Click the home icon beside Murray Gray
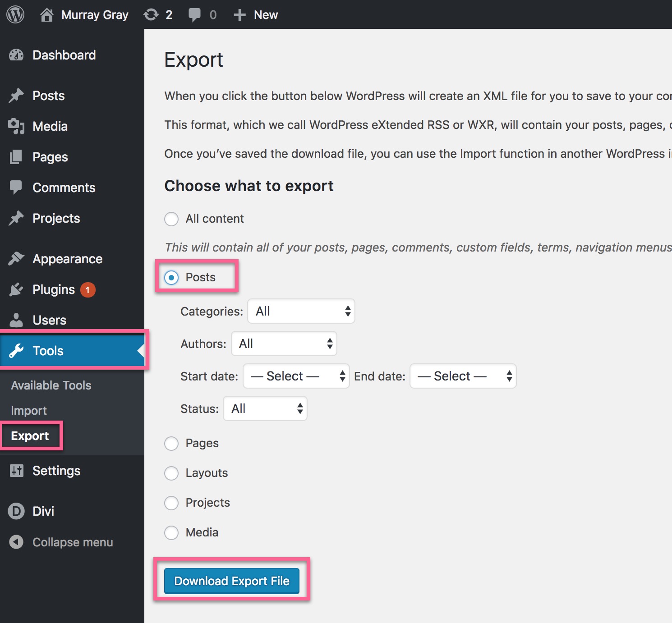Screen dimensions: 672x623 click(46, 15)
